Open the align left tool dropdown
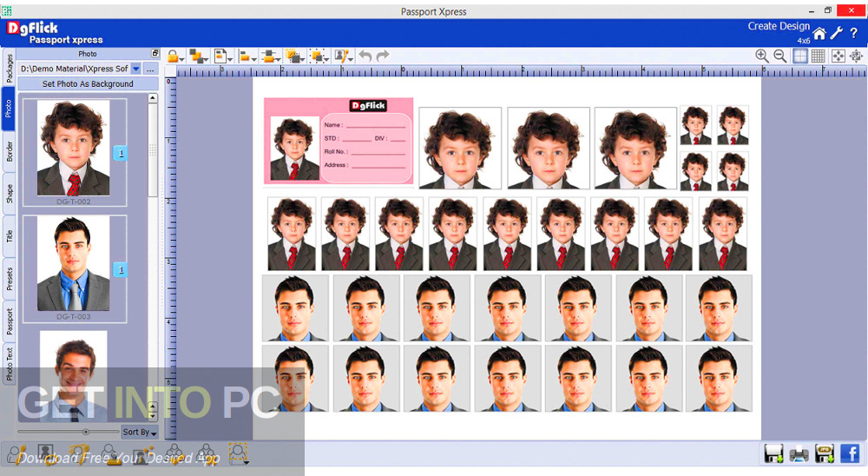Screen dimensions: 868x476 (247, 56)
